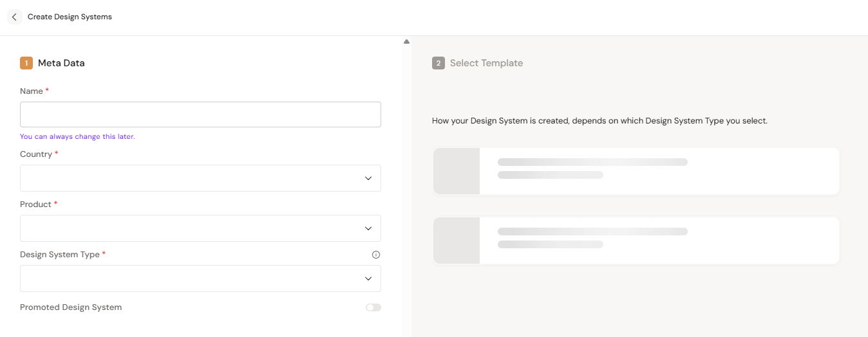The height and width of the screenshot is (337, 868).
Task: Click the Create Design Systems page title
Action: pyautogui.click(x=70, y=17)
